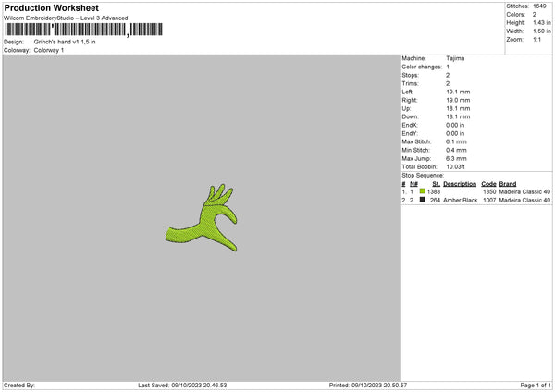555x392 pixels.
Task: Click the Stitches value '1649'
Action: (539, 6)
